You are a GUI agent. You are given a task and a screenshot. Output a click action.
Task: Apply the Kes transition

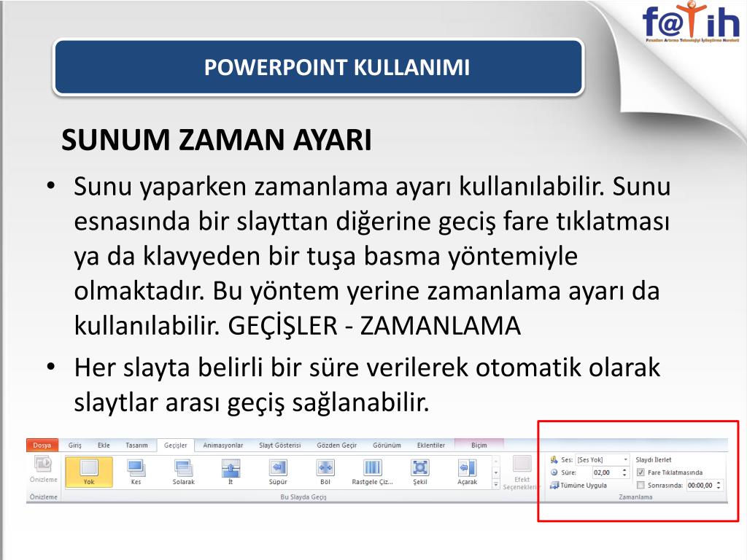(136, 472)
